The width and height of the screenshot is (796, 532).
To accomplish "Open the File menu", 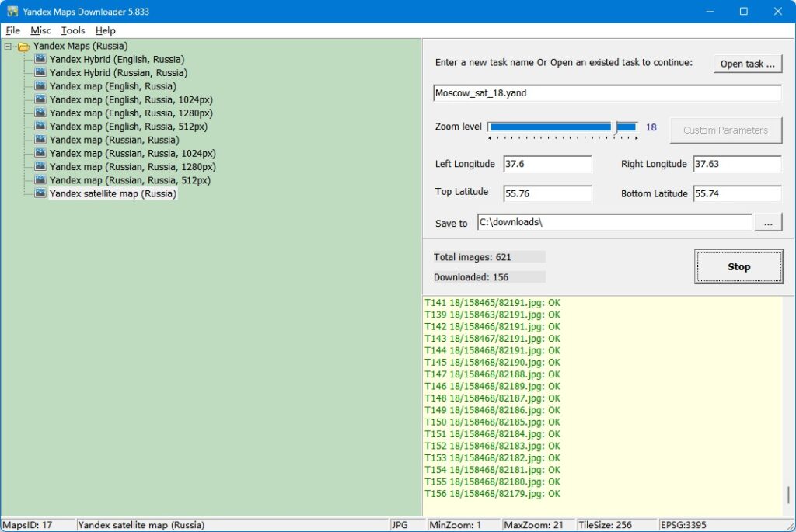I will pos(12,30).
